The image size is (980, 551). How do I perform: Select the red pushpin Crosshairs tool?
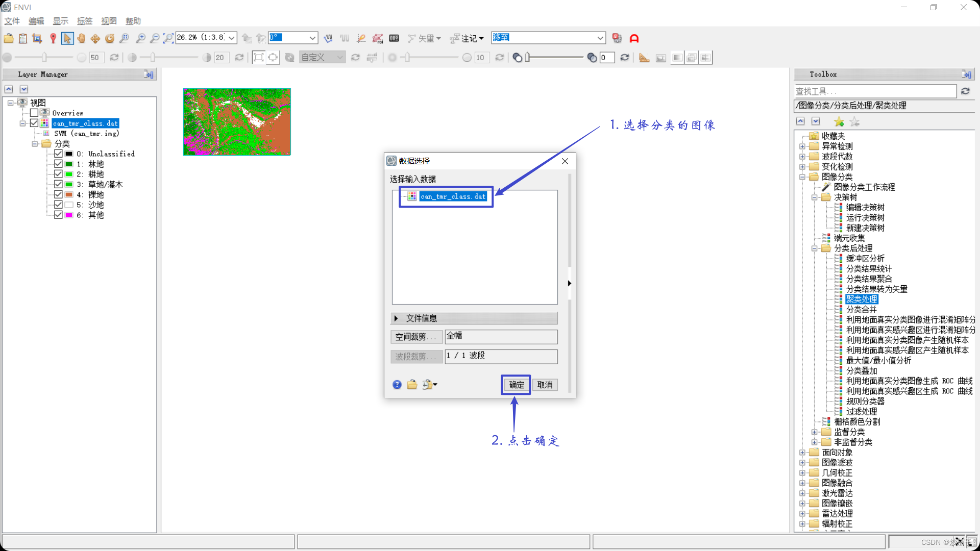click(x=53, y=38)
